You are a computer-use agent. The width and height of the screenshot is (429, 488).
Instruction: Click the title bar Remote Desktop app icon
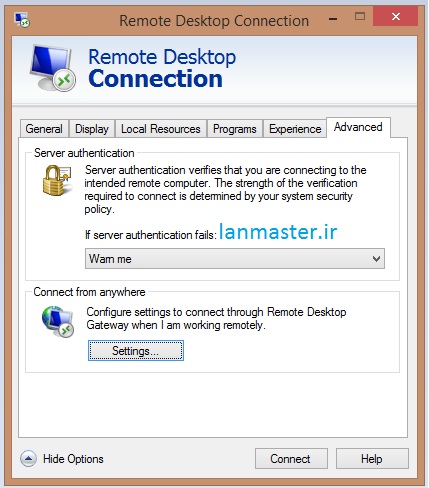22,20
